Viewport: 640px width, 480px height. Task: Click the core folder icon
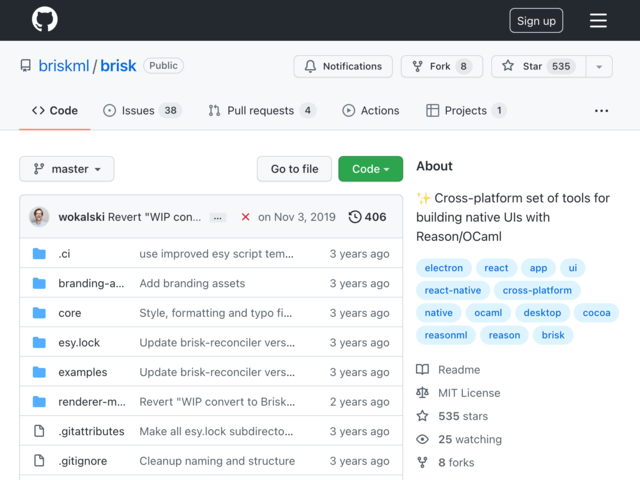coord(39,313)
